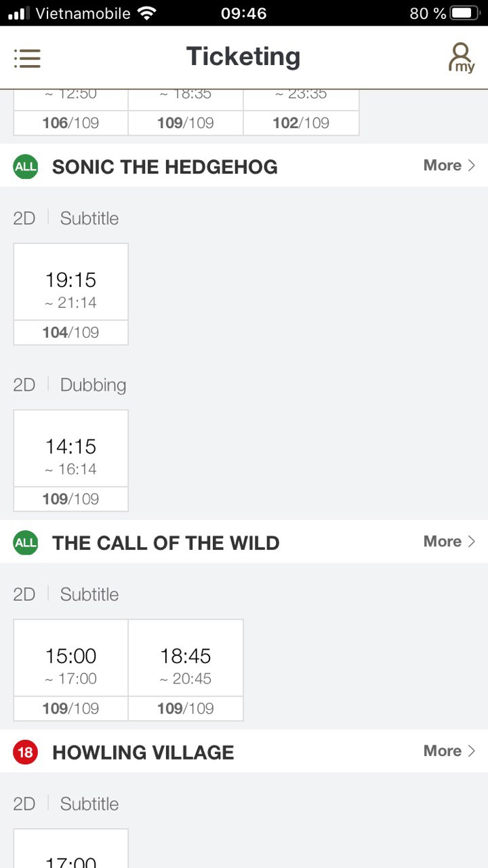Open the hamburger menu icon

click(27, 58)
